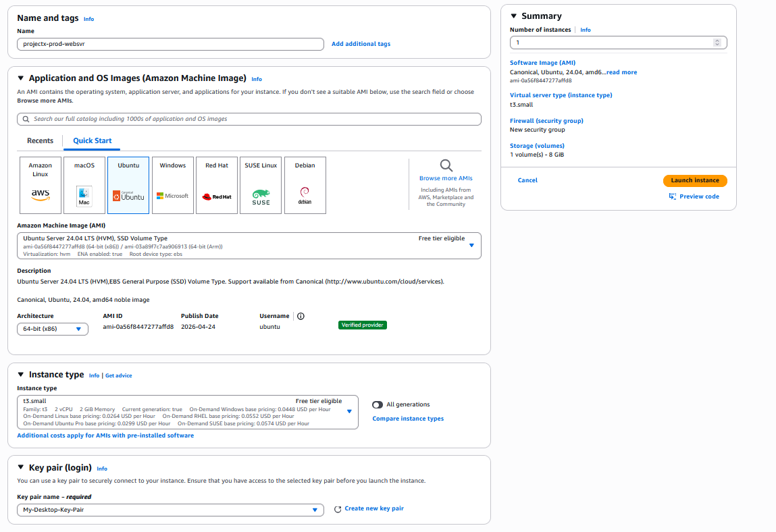
Task: Open Info link beside Key pair (login)
Action: pos(102,469)
